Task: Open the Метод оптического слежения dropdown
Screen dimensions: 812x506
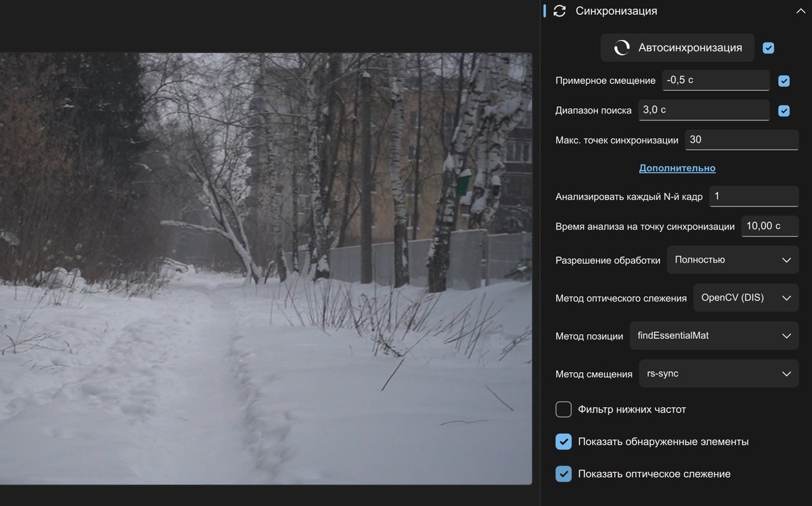Action: (x=745, y=298)
